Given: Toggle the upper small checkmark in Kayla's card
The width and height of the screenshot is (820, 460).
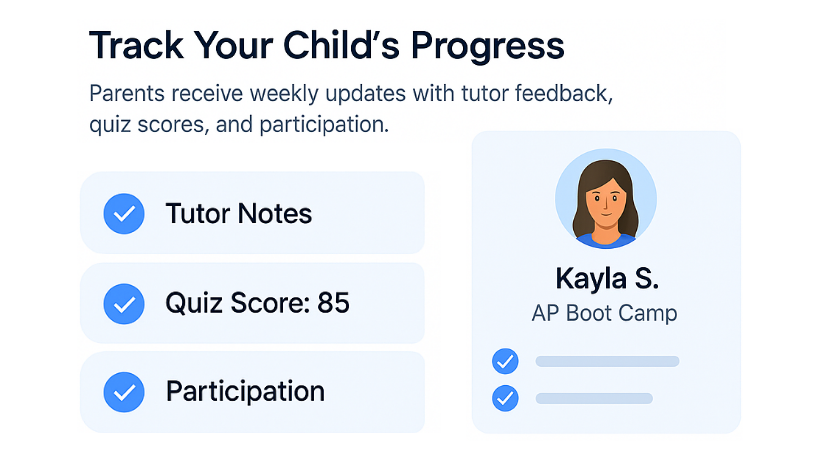Looking at the screenshot, I should click(x=505, y=361).
